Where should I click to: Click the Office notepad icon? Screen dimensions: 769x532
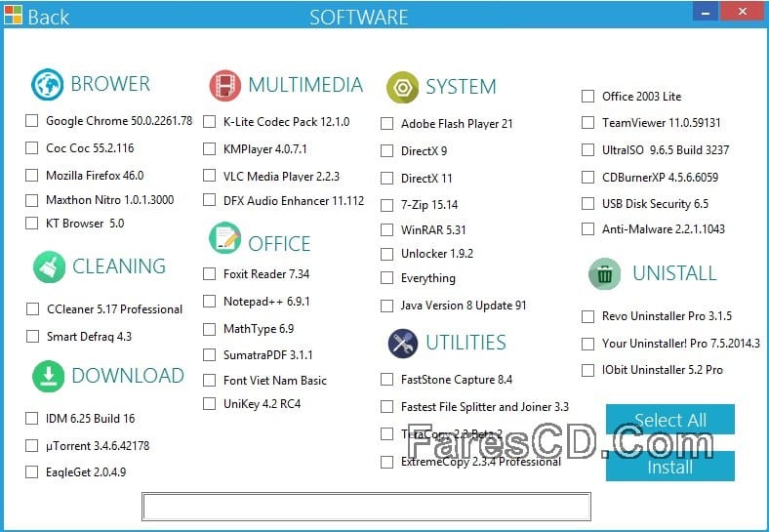point(224,238)
